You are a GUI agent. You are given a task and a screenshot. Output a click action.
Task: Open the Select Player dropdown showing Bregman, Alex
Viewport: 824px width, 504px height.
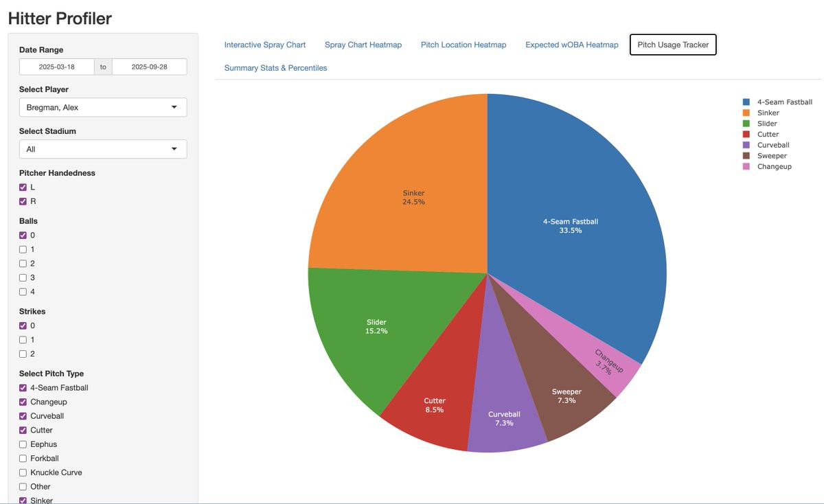(x=103, y=107)
